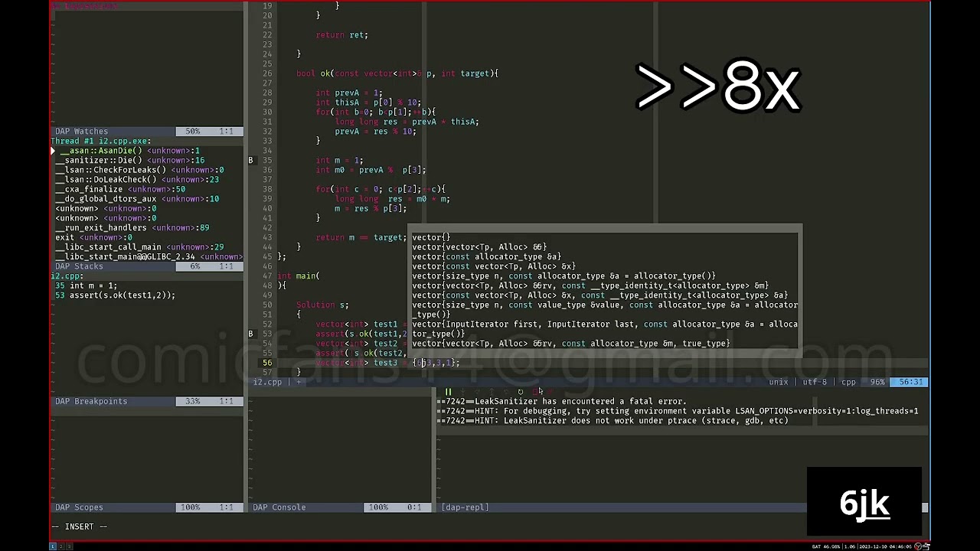Choose completion 'vector{const allocator_type &a}'

(x=487, y=256)
